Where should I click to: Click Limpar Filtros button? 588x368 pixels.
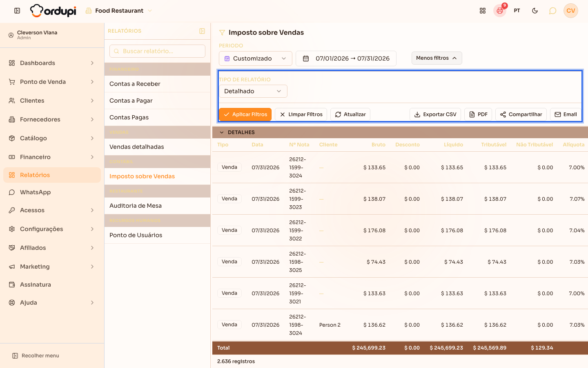301,114
